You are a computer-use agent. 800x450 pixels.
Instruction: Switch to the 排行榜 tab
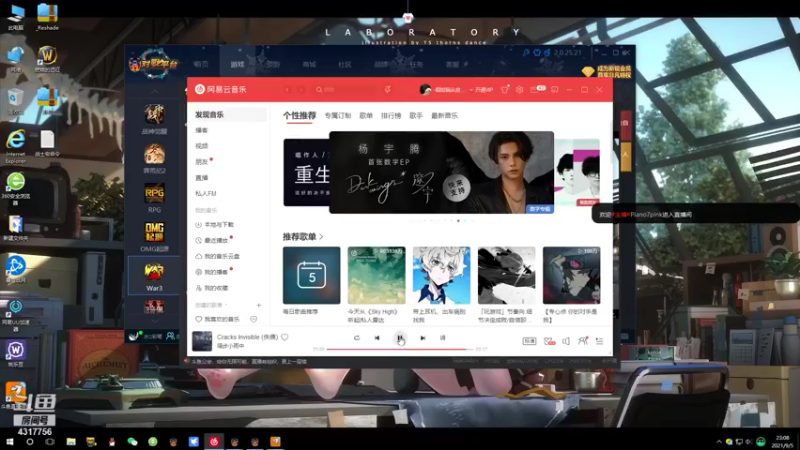click(x=391, y=116)
